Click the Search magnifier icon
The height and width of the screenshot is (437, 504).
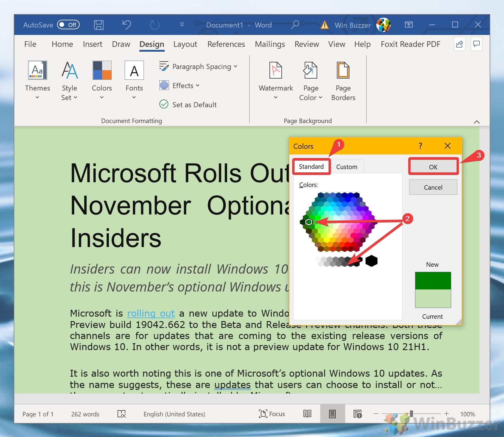[x=295, y=25]
